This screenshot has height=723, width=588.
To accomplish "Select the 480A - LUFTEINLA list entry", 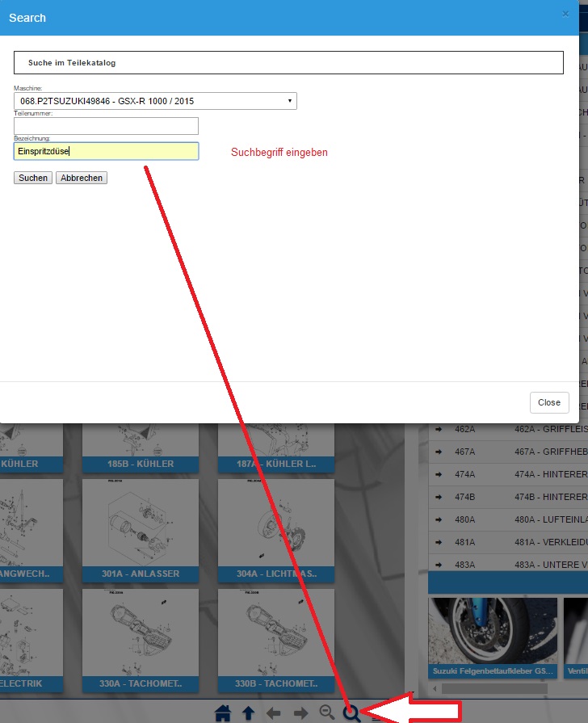I will point(551,519).
